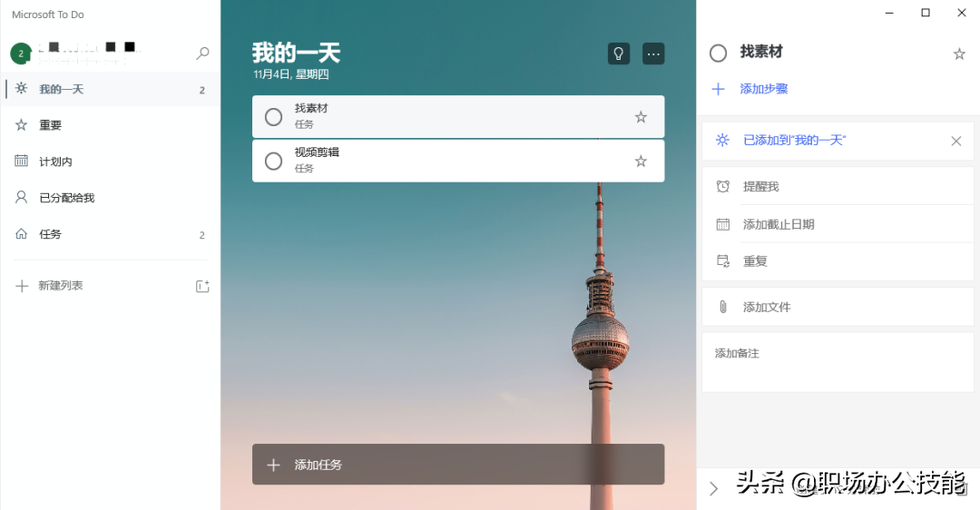This screenshot has width=980, height=510.
Task: Open the three-dot list options menu
Action: click(x=653, y=54)
